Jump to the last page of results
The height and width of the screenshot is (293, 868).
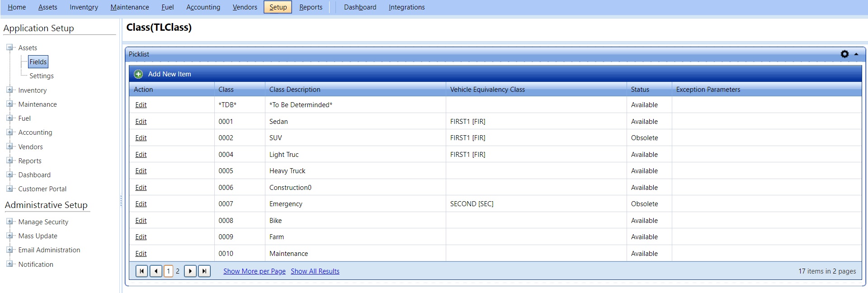coord(204,271)
